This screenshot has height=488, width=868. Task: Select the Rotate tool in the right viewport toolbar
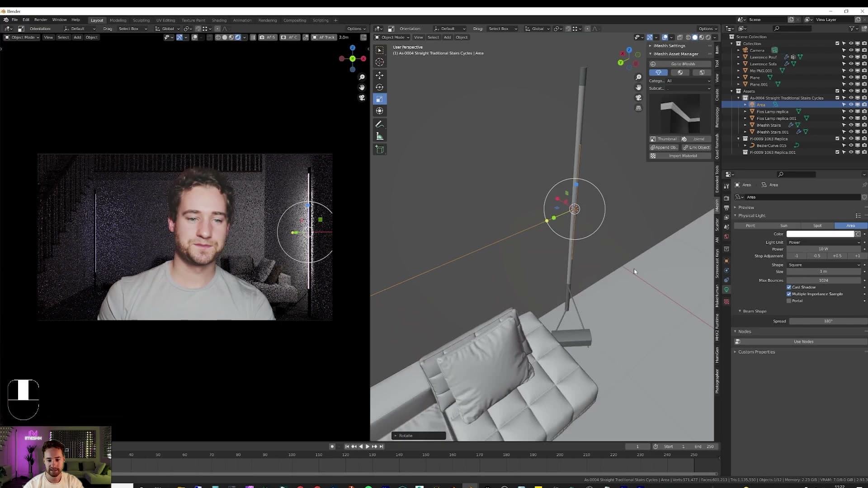[380, 87]
